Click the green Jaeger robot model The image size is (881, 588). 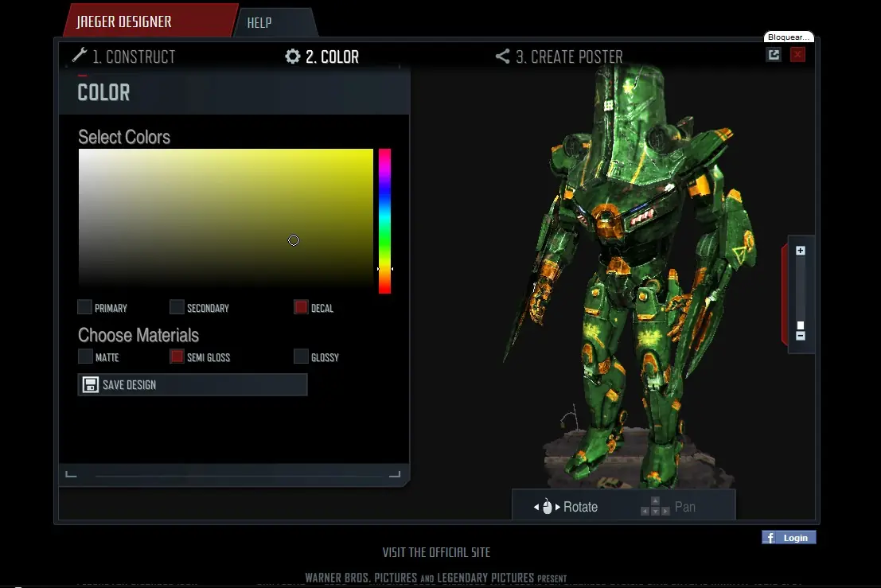(x=630, y=275)
